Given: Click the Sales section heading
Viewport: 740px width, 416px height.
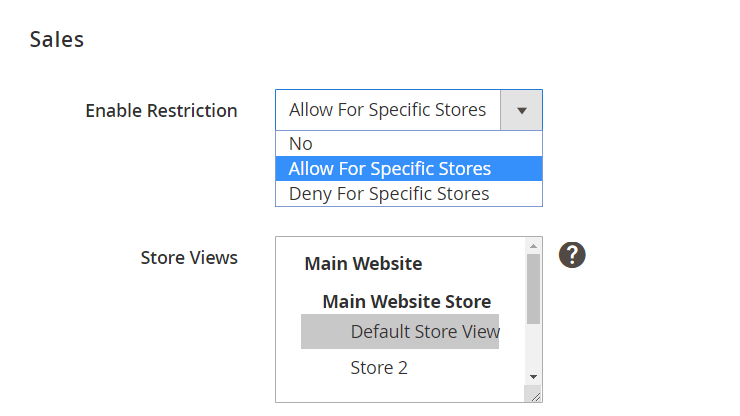Looking at the screenshot, I should pos(57,39).
